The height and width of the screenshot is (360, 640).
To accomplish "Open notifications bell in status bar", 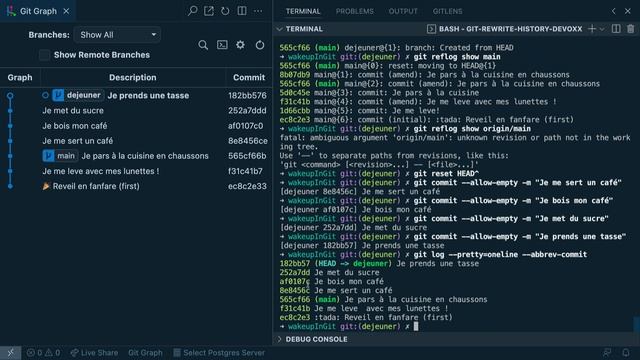I will [626, 353].
